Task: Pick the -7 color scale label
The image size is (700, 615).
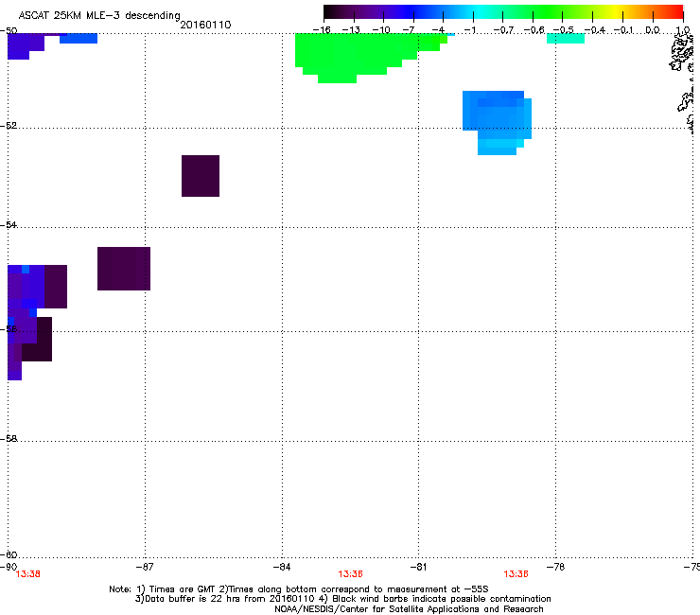Action: point(410,30)
